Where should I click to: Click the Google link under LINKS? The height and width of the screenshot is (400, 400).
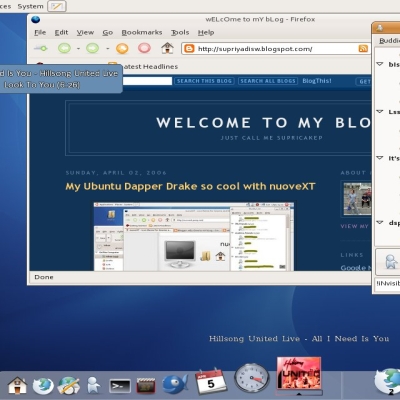coord(355,267)
